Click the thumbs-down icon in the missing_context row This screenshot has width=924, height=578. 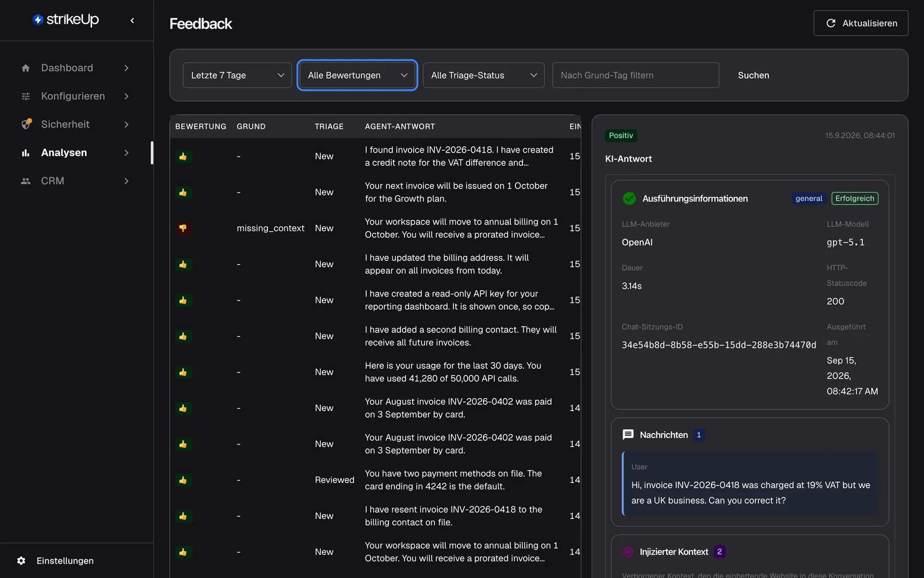(183, 228)
